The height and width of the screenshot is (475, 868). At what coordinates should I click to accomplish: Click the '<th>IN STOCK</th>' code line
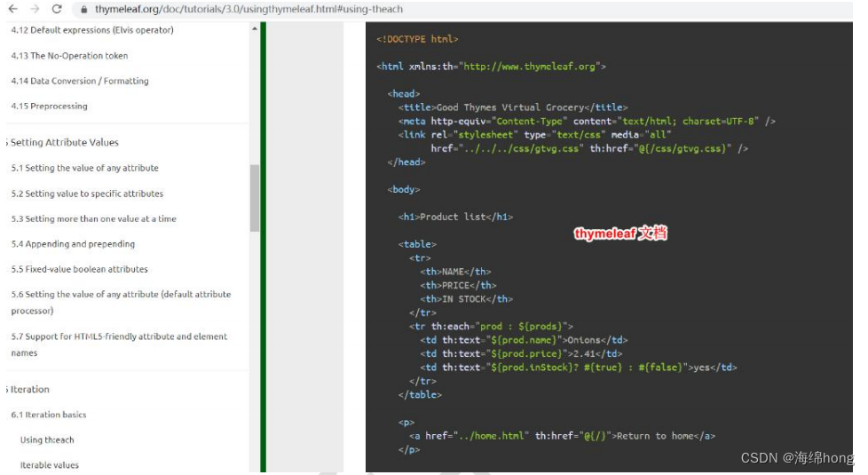[467, 299]
